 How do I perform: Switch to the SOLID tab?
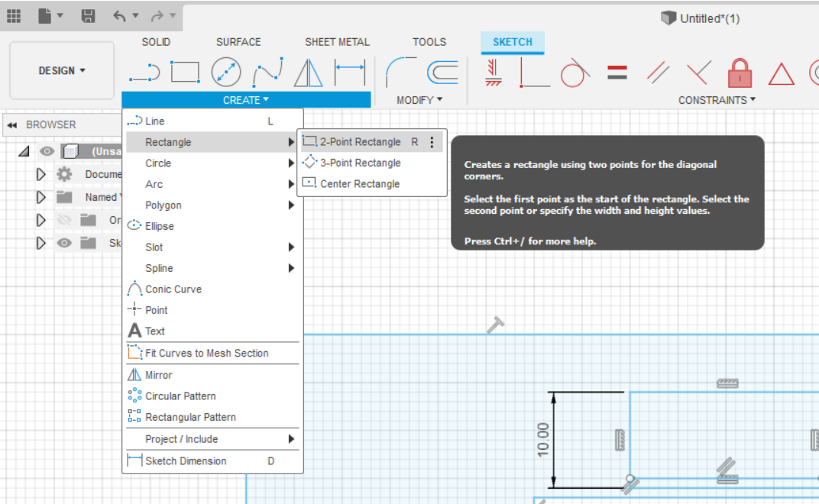[x=156, y=42]
